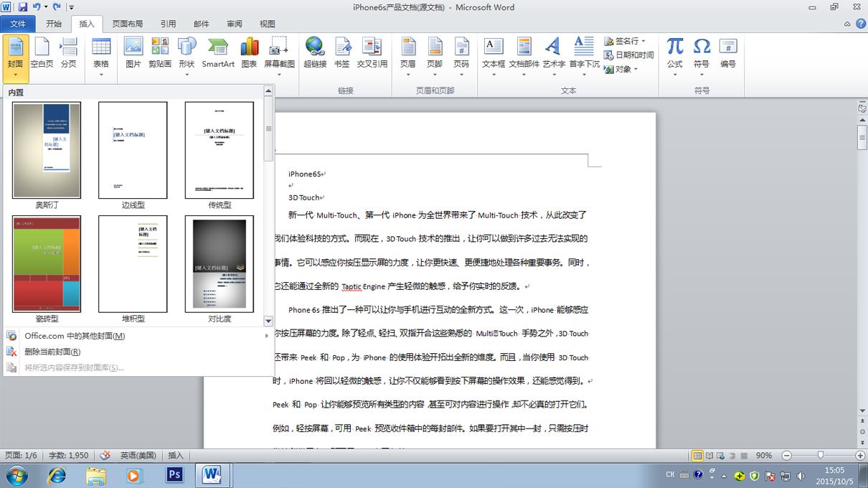Open the 页眉 header menu
Screen dimensions: 868x488
click(x=408, y=57)
